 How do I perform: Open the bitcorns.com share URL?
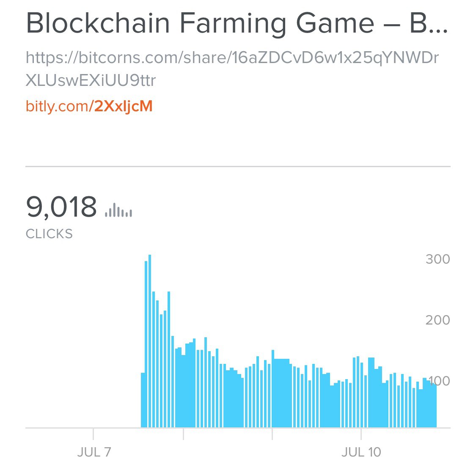click(x=232, y=69)
